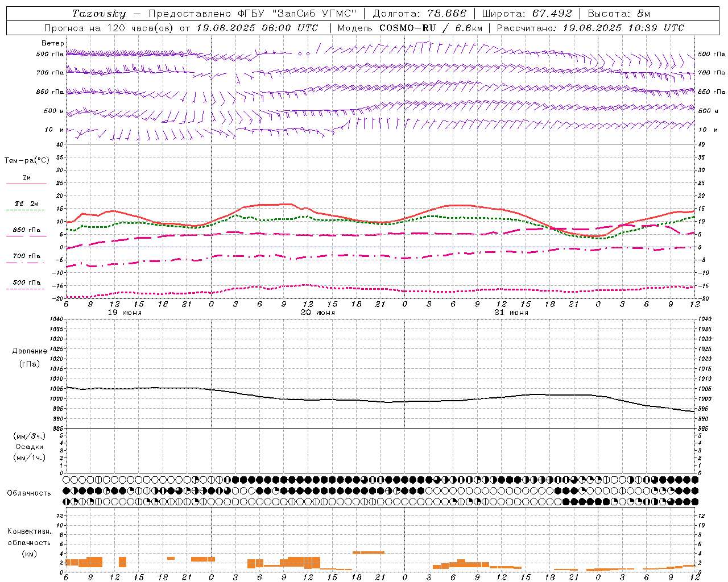Click the "700 гПа" temperature legend entry
Image resolution: width=728 pixels, height=582 pixels.
(x=27, y=256)
